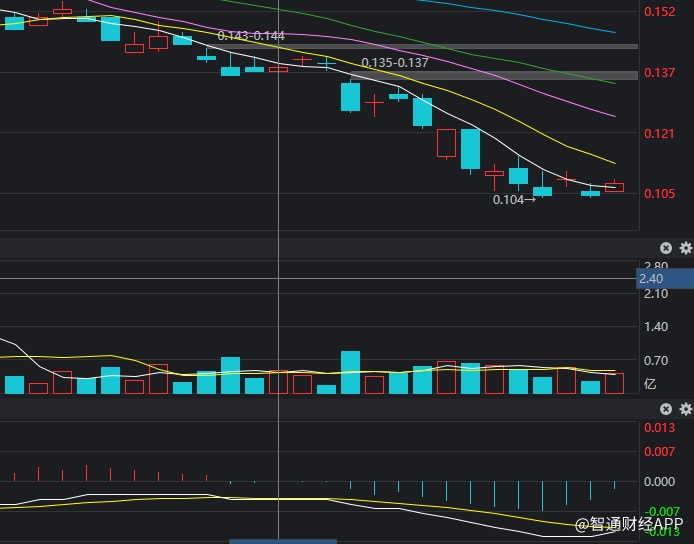Click the 0.105 price axis label
Screen dimensions: 694x544
(x=659, y=193)
